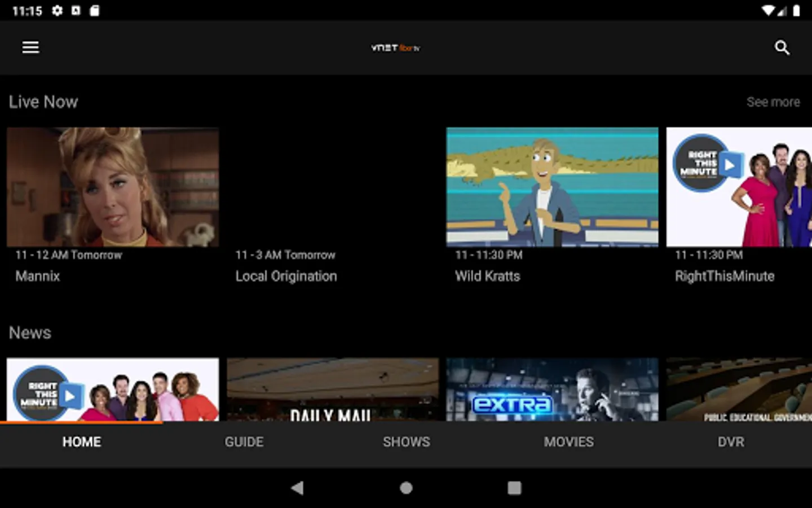
Task: Tap the Wi-Fi signal status icon
Action: tap(767, 11)
